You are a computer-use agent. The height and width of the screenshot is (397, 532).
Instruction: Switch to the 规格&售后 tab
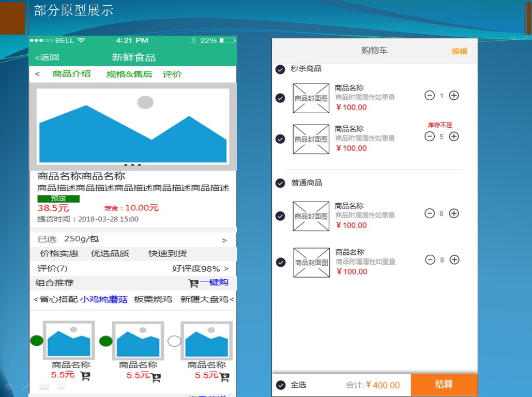coord(129,74)
